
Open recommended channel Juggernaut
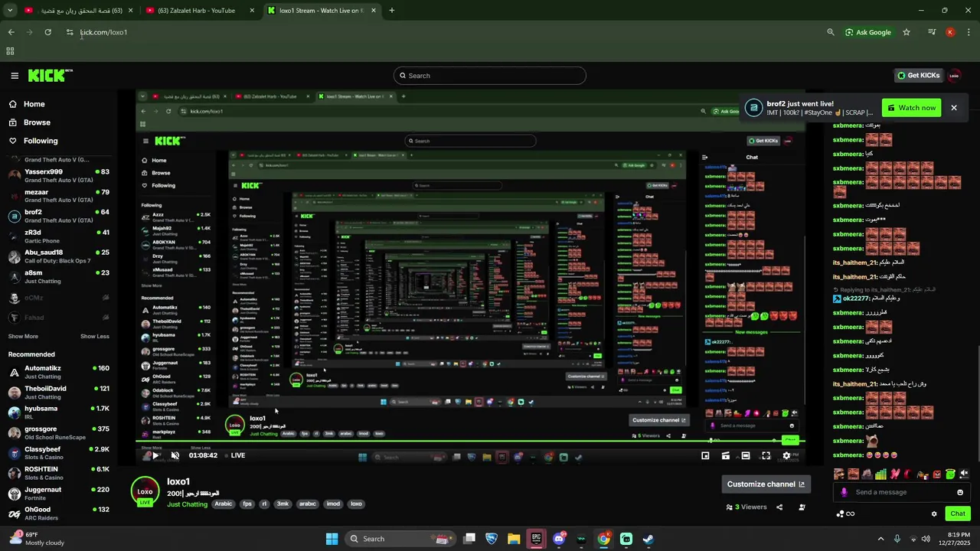(x=58, y=494)
